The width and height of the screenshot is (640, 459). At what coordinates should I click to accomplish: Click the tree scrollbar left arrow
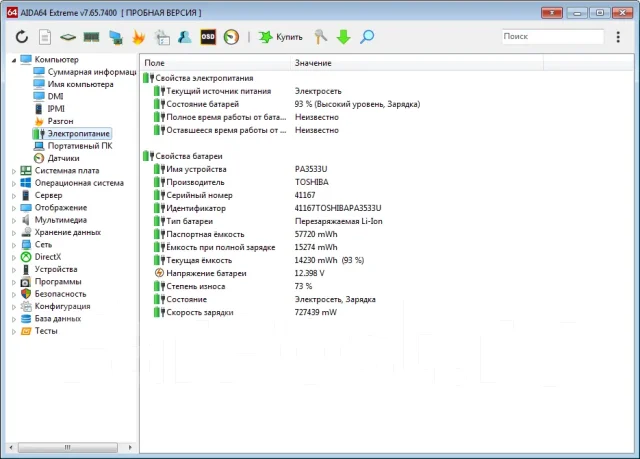point(11,447)
